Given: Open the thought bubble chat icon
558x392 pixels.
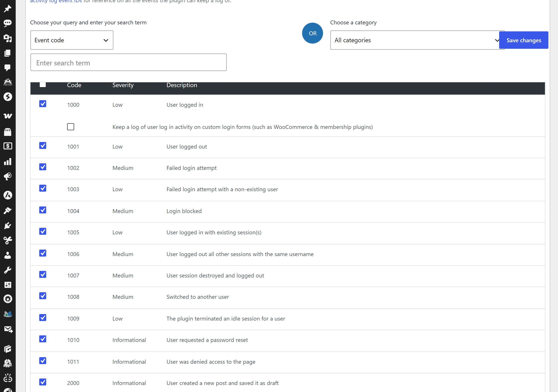Looking at the screenshot, I should pos(8,23).
